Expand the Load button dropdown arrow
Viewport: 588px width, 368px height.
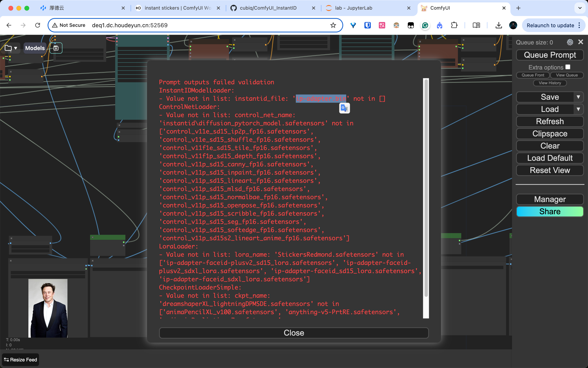[x=578, y=109]
